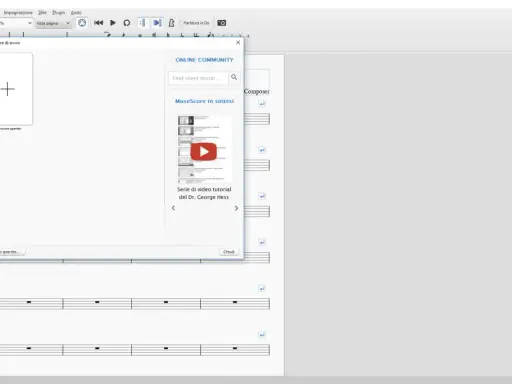Activate the image capture camera icon
This screenshot has height=384, width=512.
(x=222, y=23)
